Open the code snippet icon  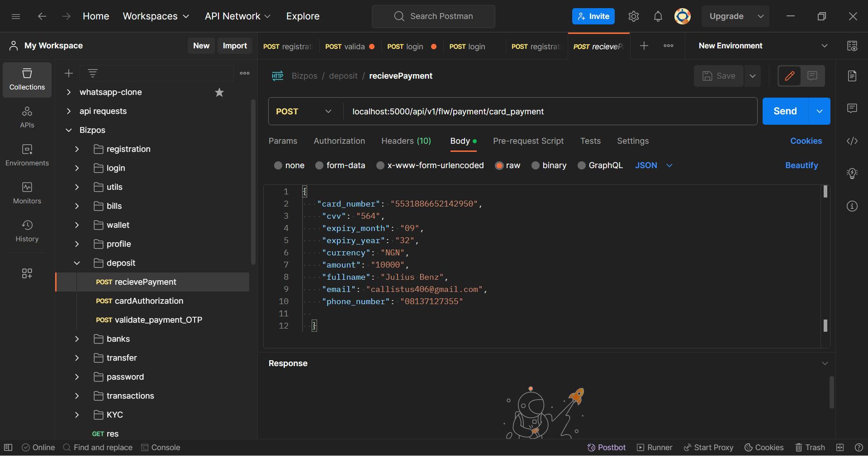pyautogui.click(x=852, y=141)
